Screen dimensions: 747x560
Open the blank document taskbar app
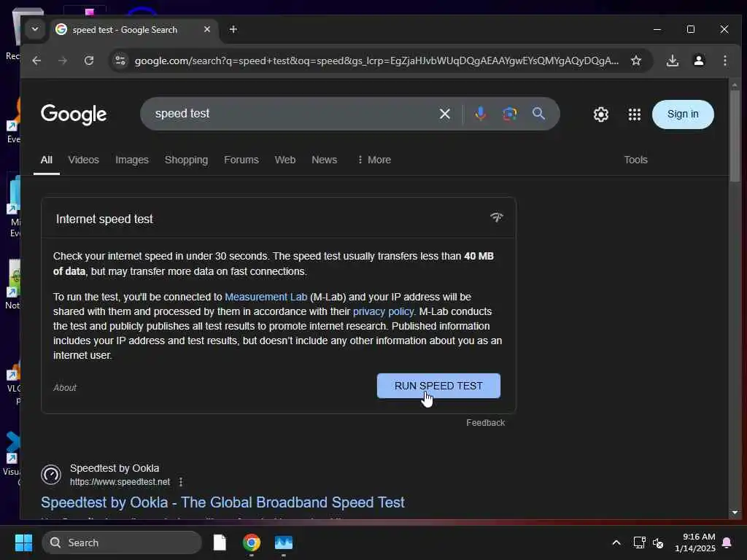pyautogui.click(x=220, y=542)
